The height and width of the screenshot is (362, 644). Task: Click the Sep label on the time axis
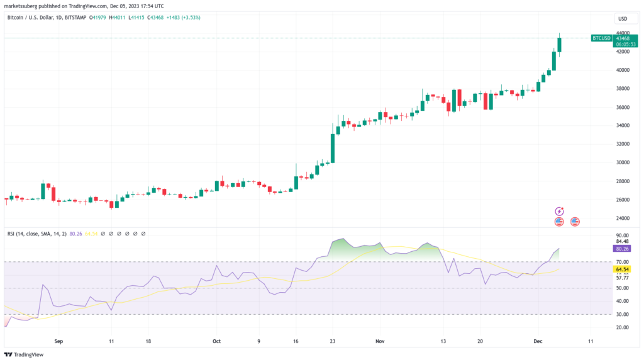(58, 341)
